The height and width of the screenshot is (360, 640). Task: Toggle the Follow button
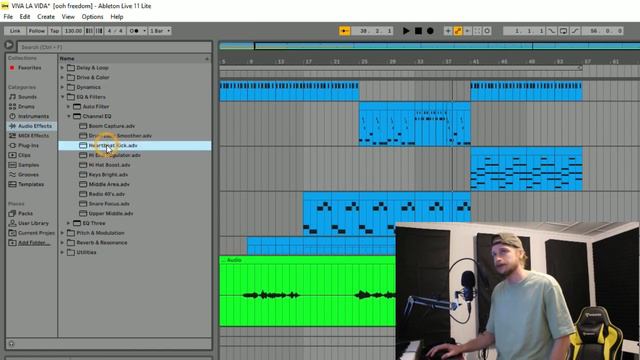tap(37, 31)
